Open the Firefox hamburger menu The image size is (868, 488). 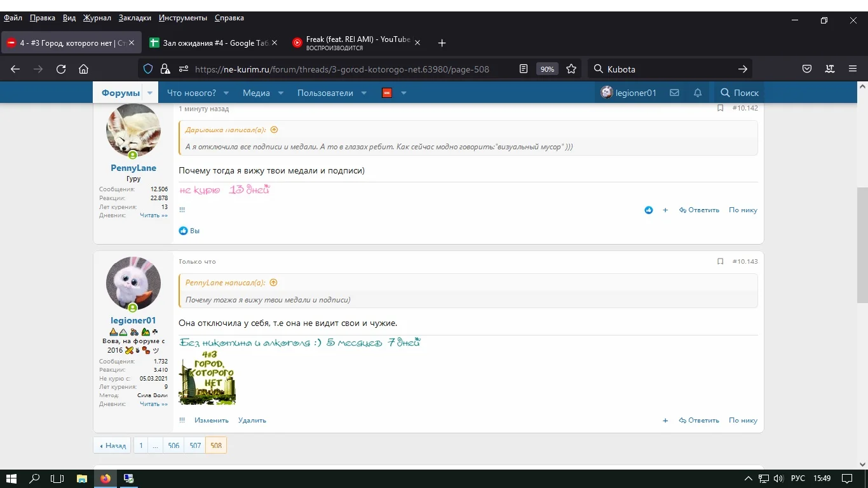click(853, 69)
